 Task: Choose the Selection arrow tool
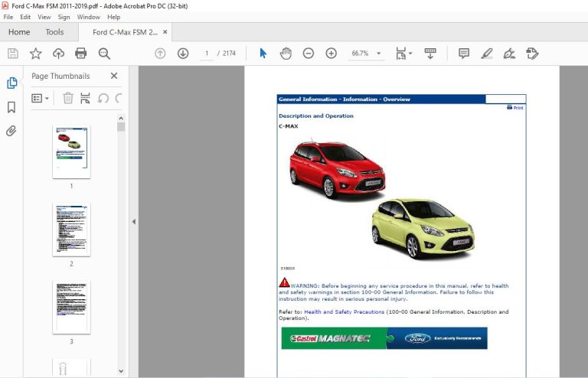(x=263, y=54)
